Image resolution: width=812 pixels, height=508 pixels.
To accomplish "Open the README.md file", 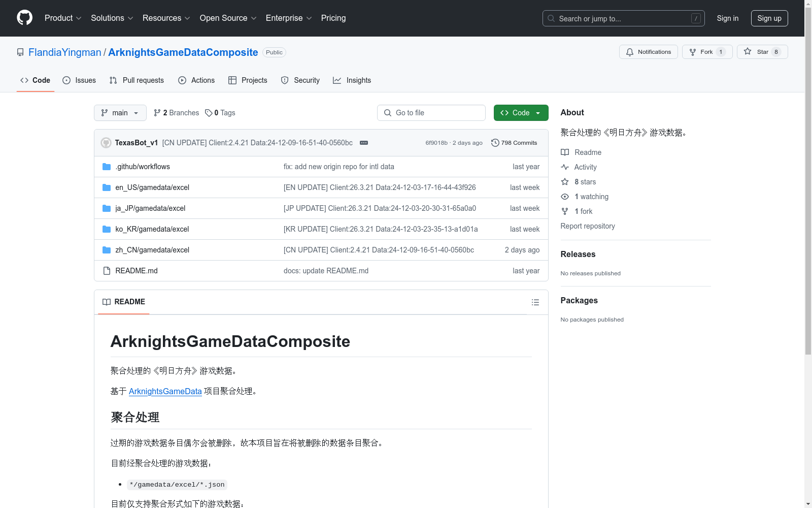I will [137, 271].
